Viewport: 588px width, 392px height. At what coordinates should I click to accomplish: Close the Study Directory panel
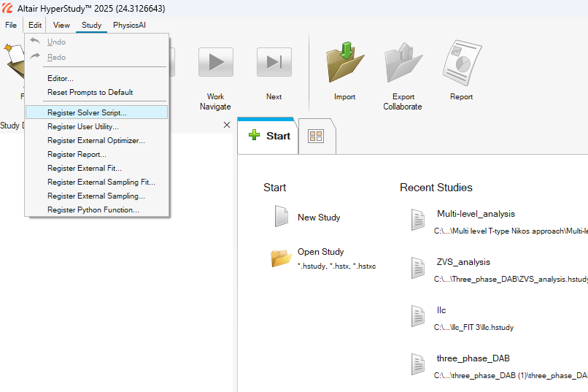pyautogui.click(x=227, y=125)
